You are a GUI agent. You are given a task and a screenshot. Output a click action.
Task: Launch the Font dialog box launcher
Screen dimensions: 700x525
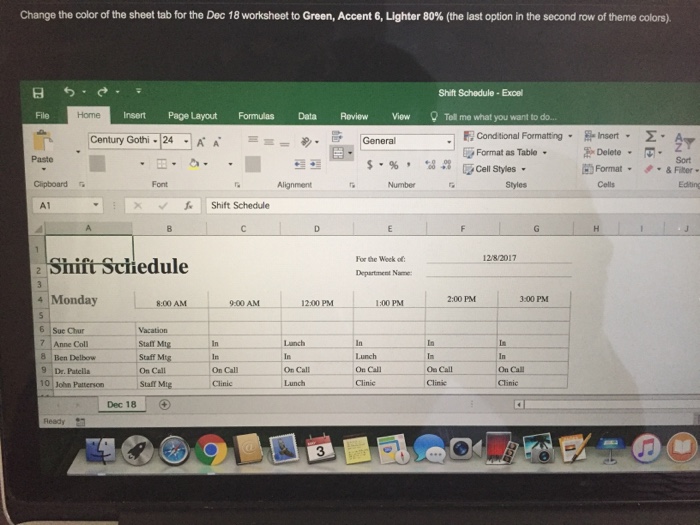coord(238,184)
